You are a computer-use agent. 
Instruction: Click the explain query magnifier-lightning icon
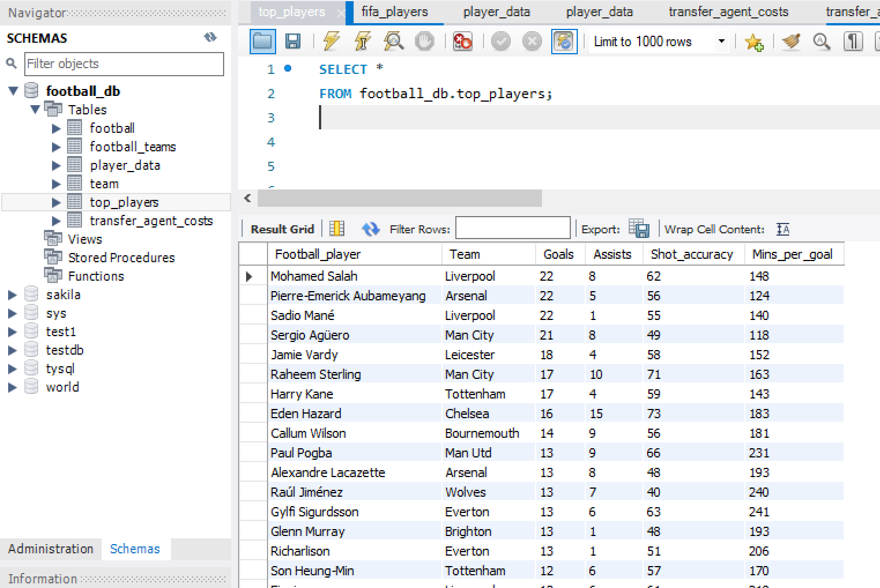[393, 42]
